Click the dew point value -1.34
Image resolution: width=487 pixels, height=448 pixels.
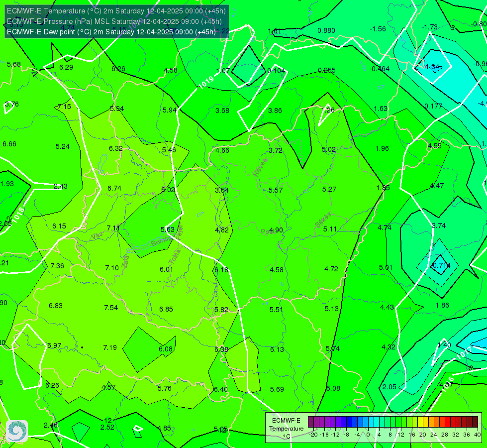431,67
